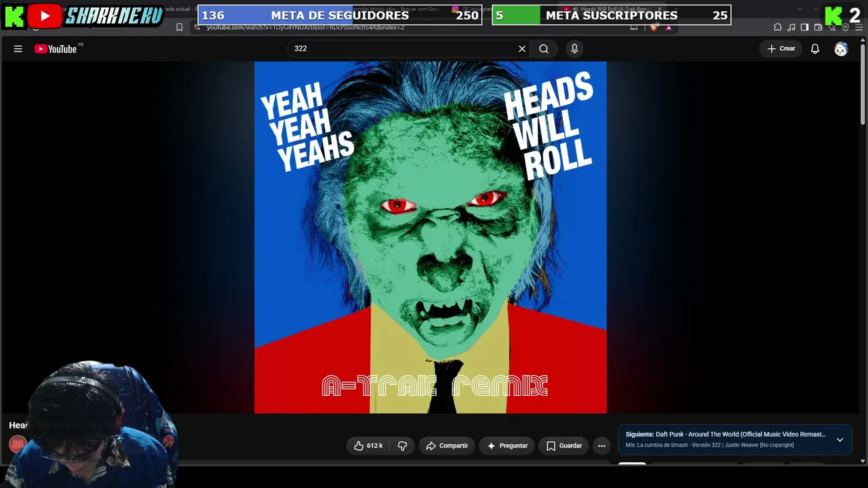The height and width of the screenshot is (488, 868).
Task: Toggle the browser sidebar panel icon
Action: tap(804, 27)
